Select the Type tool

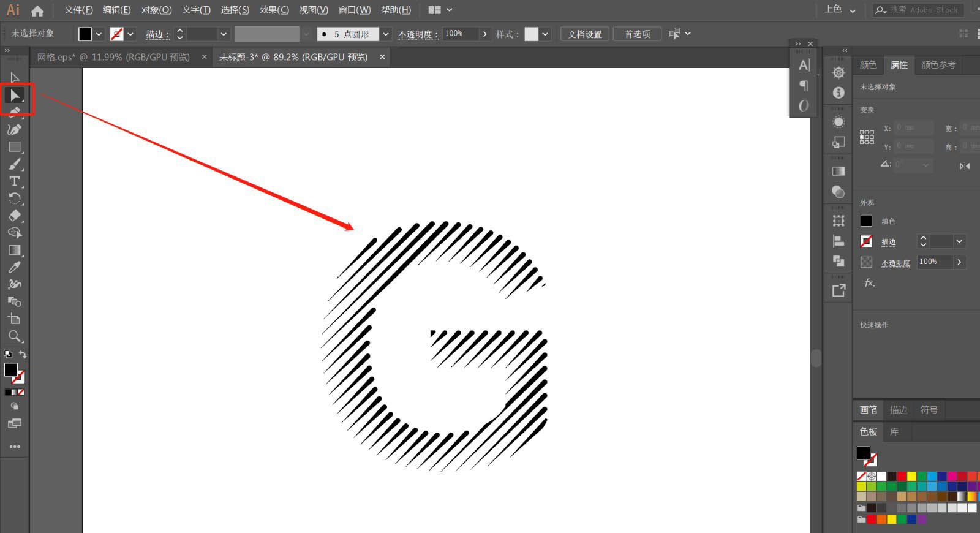pyautogui.click(x=15, y=181)
